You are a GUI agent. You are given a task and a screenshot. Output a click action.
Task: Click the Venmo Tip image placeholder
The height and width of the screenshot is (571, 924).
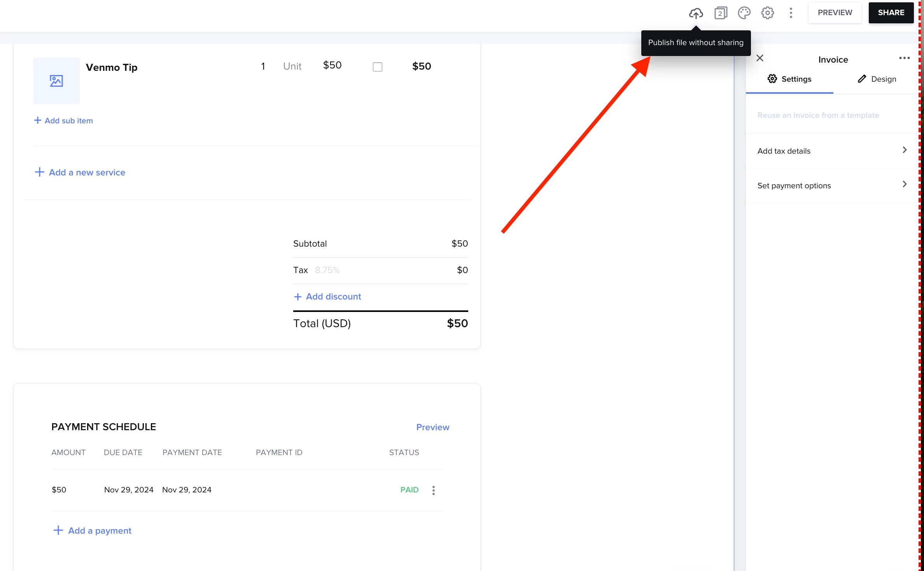[x=56, y=81]
